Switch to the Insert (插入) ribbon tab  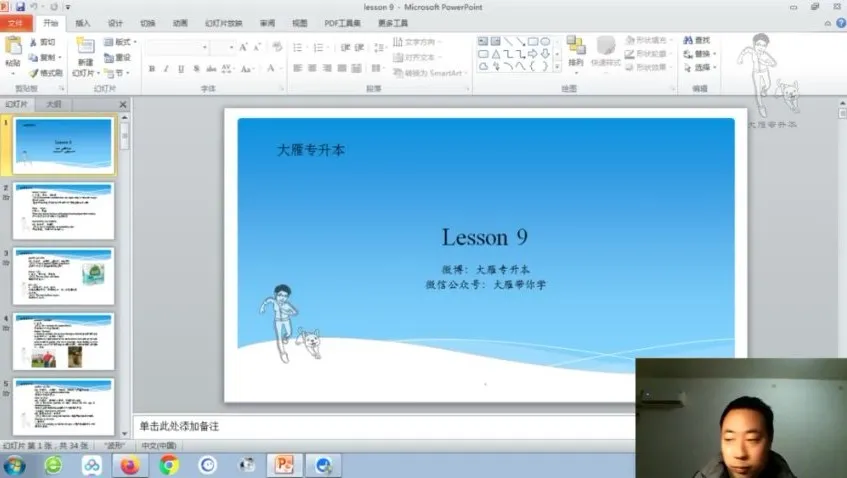tap(83, 23)
